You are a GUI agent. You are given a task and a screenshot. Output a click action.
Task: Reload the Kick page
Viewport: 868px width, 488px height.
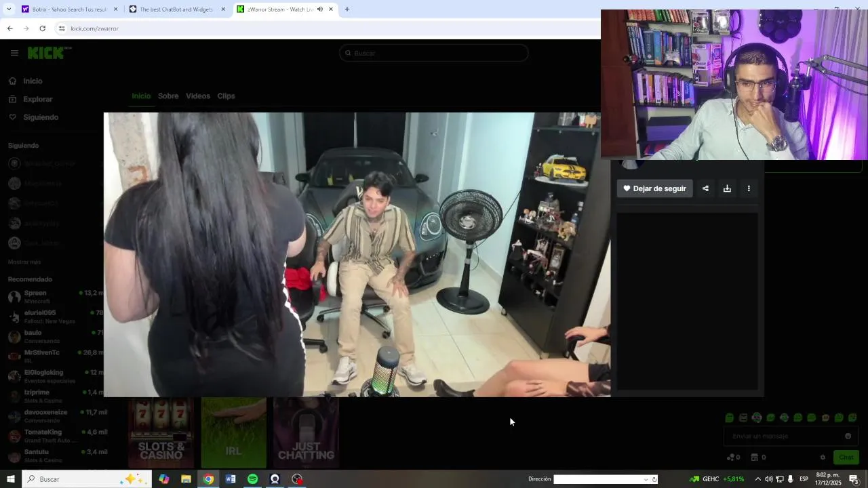point(42,28)
